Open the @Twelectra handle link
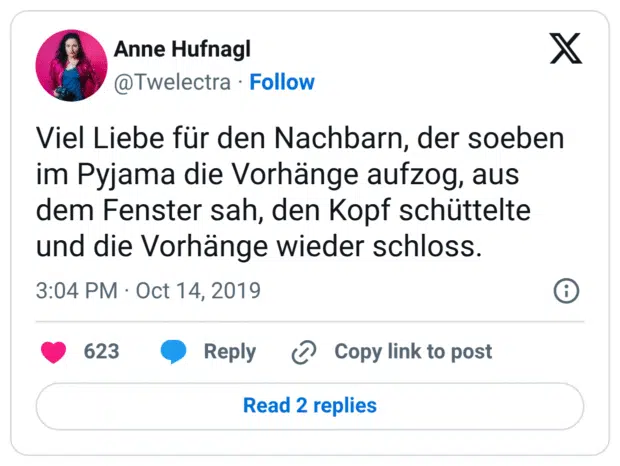620x466 pixels. (175, 82)
